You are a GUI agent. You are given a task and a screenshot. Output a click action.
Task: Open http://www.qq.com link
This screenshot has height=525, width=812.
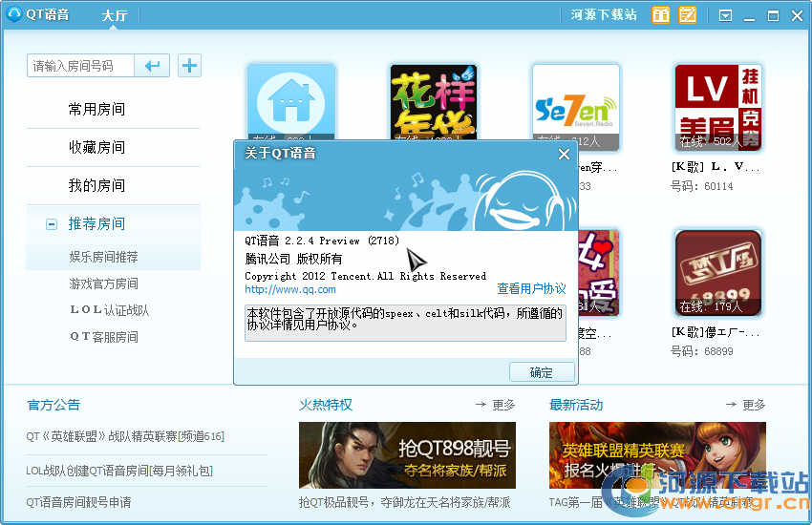coord(290,289)
